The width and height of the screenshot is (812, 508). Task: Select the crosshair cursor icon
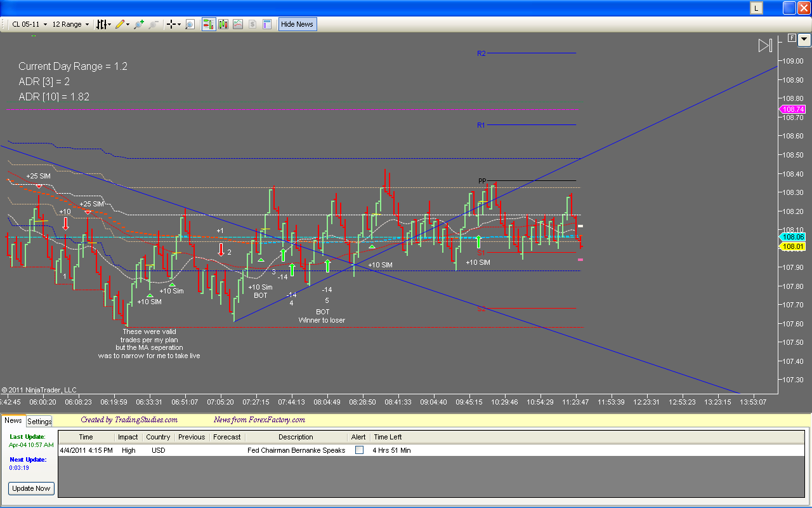click(171, 24)
